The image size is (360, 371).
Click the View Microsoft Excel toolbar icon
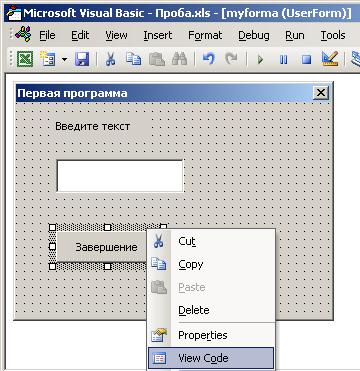(25, 59)
